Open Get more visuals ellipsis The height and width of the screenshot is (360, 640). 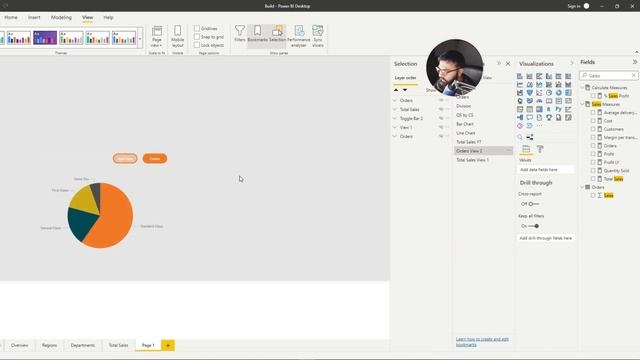pos(539,126)
